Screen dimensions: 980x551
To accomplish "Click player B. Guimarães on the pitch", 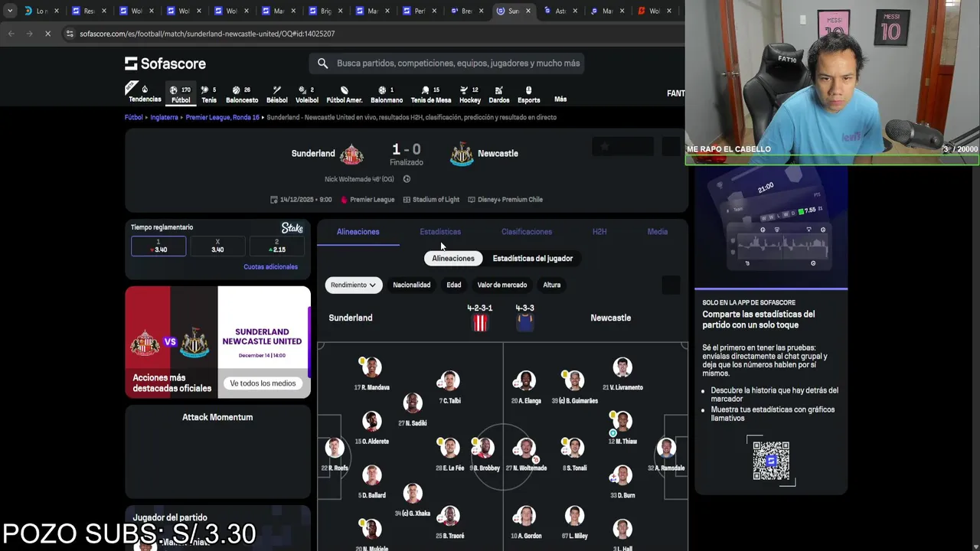I will tap(575, 386).
